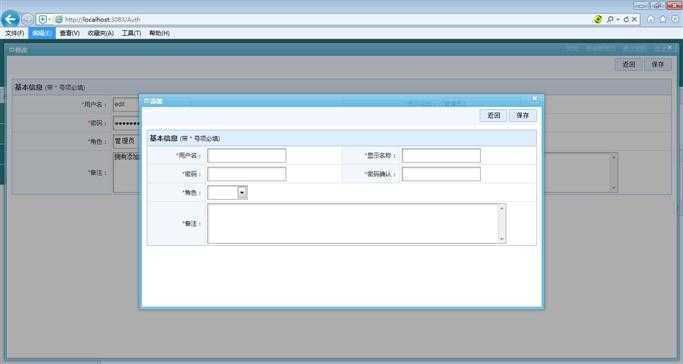Open the 查看(V) menu
Screen dimensions: 683x364
coord(70,33)
